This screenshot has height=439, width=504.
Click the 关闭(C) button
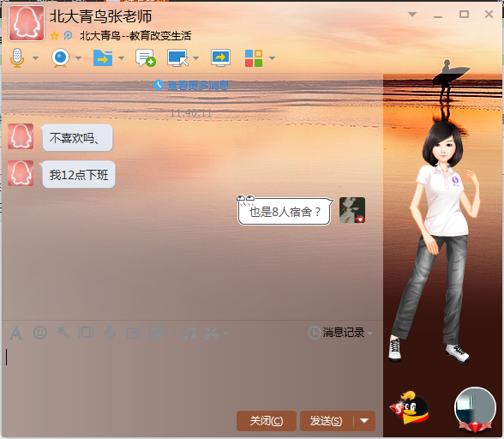(x=266, y=421)
